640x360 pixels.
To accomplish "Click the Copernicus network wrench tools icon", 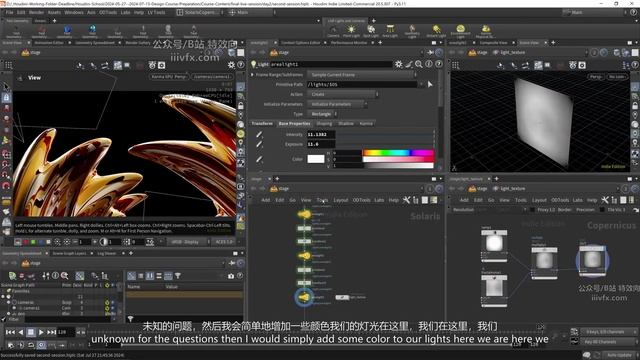I will 605,200.
